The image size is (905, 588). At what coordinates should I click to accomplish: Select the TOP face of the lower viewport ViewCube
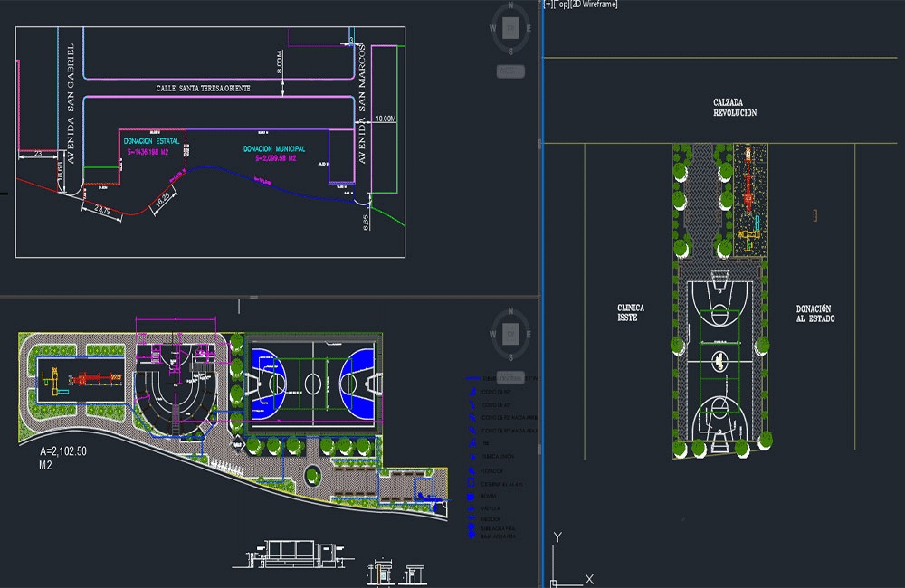pos(510,334)
